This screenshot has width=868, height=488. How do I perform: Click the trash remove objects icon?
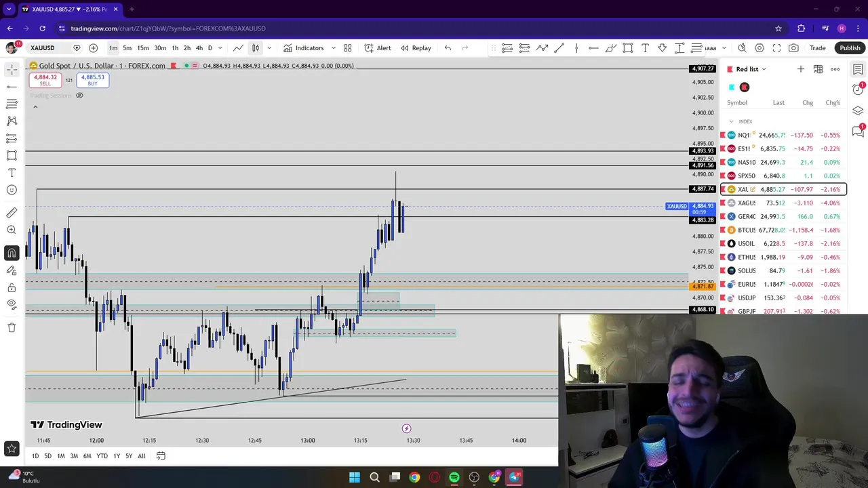coord(12,327)
